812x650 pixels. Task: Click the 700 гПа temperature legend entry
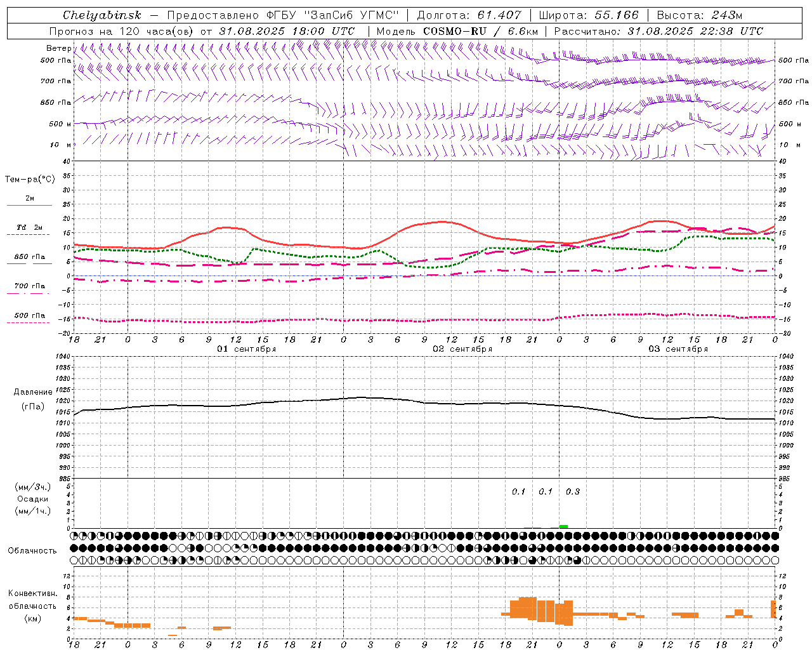click(x=29, y=286)
